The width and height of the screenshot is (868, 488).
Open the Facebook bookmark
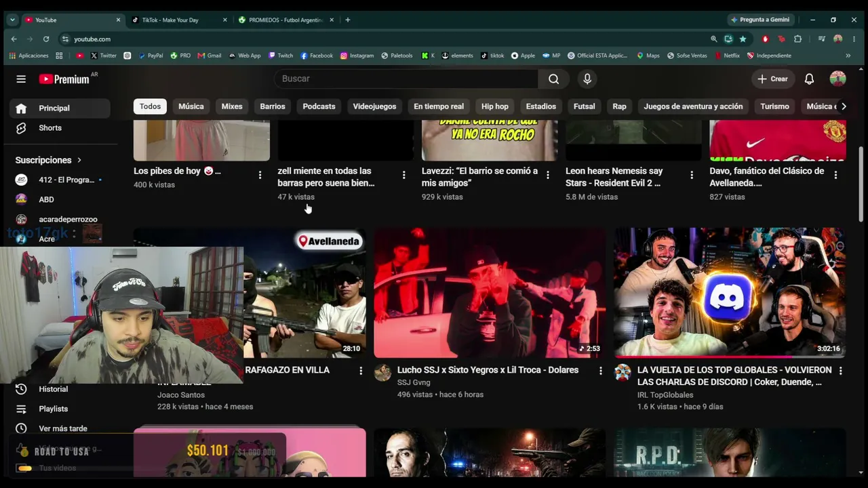click(317, 56)
